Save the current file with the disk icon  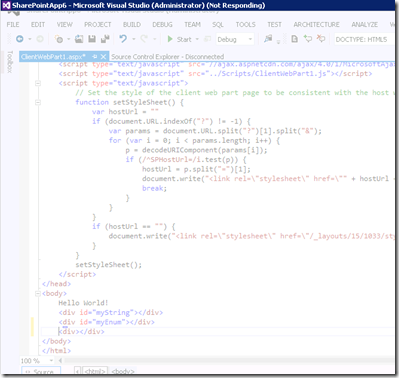pyautogui.click(x=92, y=39)
